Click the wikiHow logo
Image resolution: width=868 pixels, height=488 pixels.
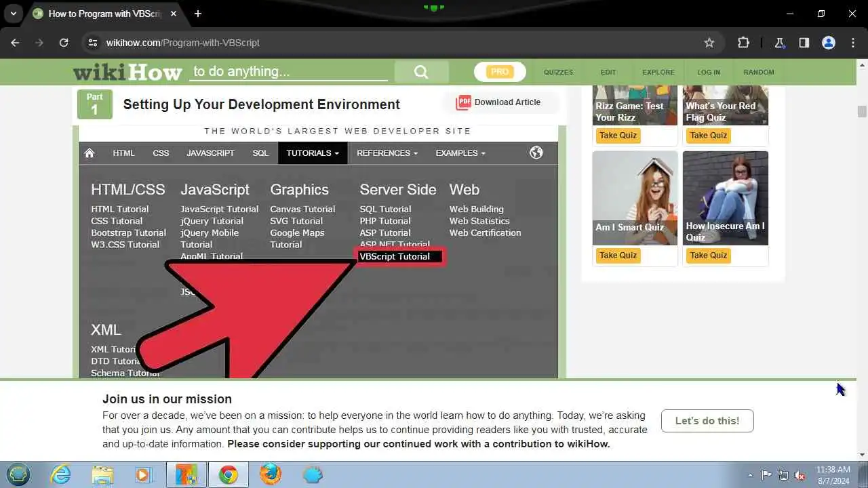coord(127,71)
